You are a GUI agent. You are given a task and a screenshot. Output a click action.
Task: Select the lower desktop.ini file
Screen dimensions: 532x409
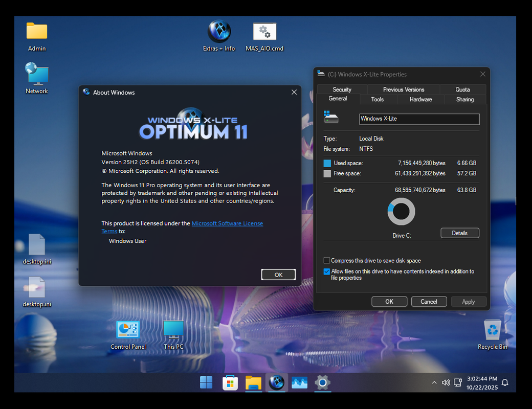point(37,292)
